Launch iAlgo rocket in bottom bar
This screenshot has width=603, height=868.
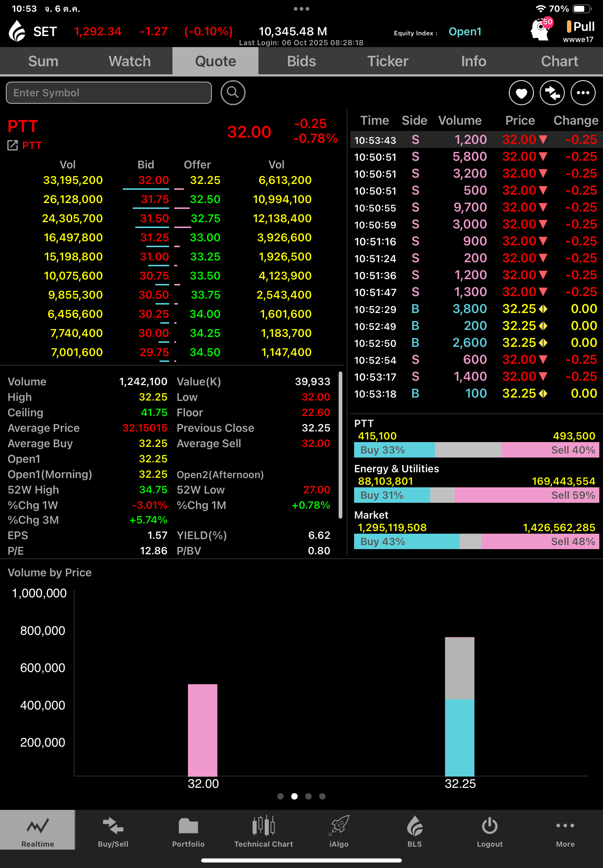pos(339,830)
